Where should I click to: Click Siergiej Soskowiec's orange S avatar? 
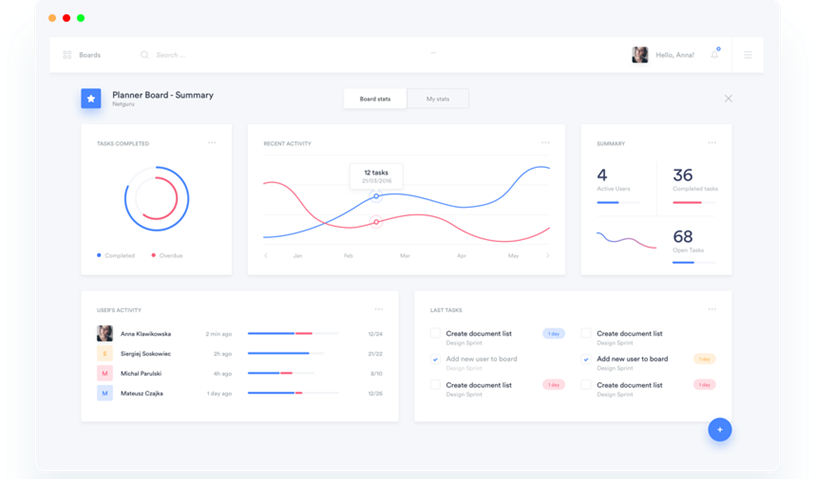(104, 353)
